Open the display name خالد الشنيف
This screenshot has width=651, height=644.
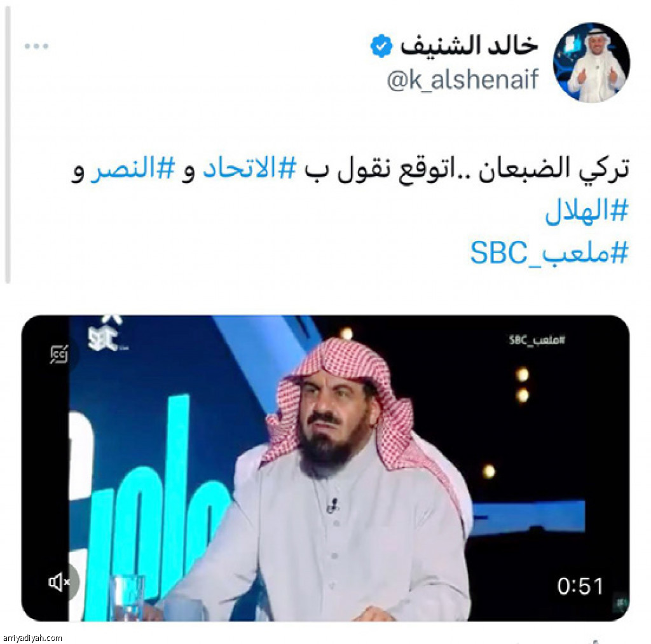[469, 45]
